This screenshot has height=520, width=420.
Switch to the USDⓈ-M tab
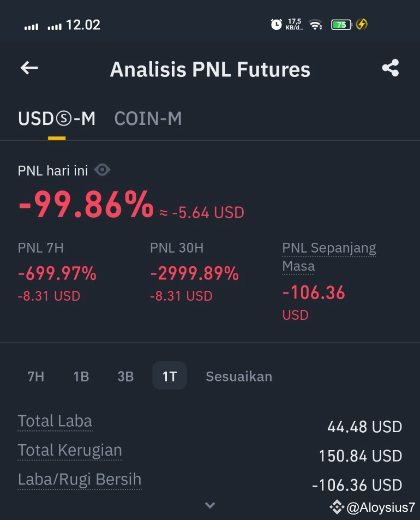point(57,119)
